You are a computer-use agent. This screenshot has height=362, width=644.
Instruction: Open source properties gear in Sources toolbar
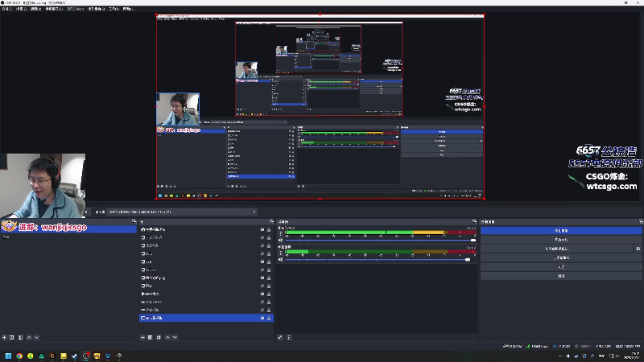159,337
